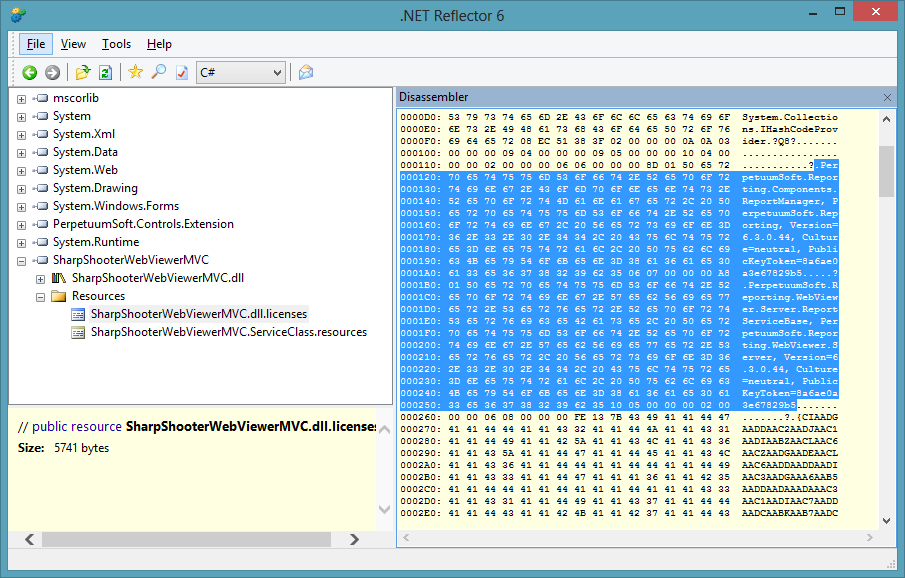Screen dimensions: 905x578
Task: Expand the mscorlib tree node
Action: click(x=21, y=99)
